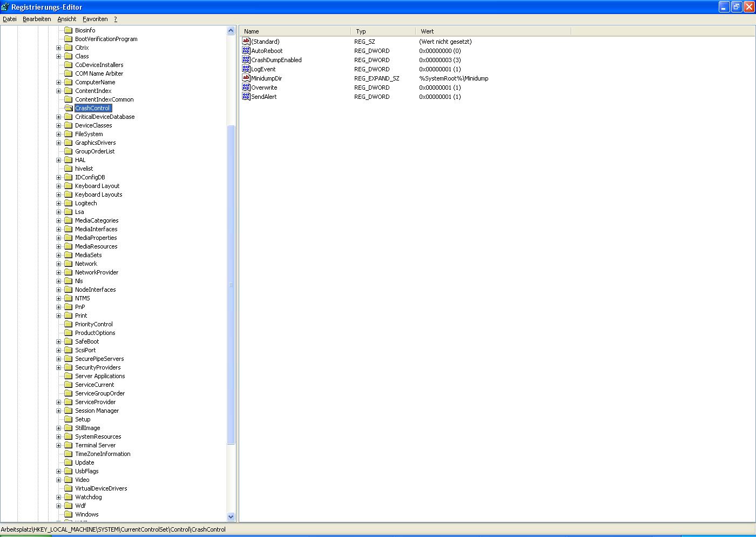Screen dimensions: 756x537
Task: Click the LogEvent DWORD value icon
Action: (x=246, y=69)
